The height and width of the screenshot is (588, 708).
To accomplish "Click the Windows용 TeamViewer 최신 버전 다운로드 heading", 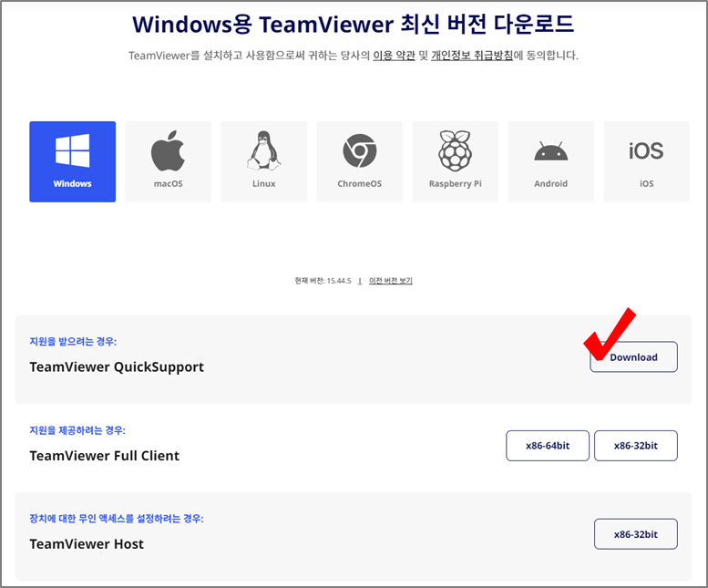I will point(354,24).
